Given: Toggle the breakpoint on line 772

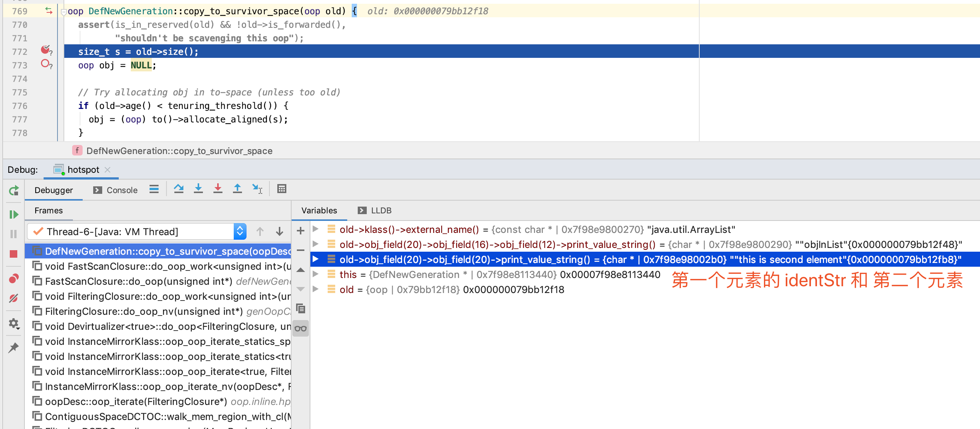Looking at the screenshot, I should pos(45,50).
